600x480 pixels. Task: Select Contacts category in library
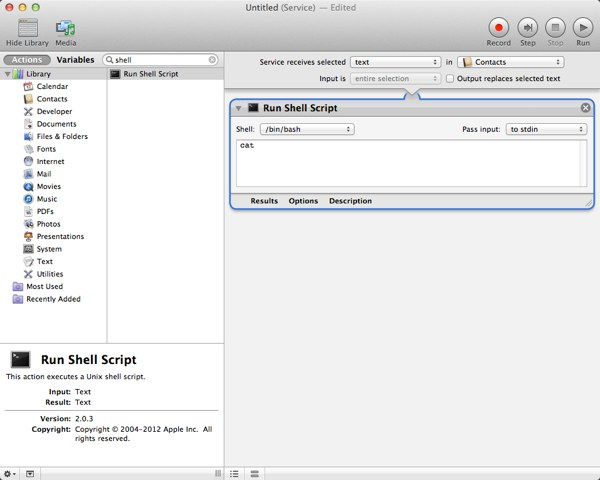[x=46, y=99]
